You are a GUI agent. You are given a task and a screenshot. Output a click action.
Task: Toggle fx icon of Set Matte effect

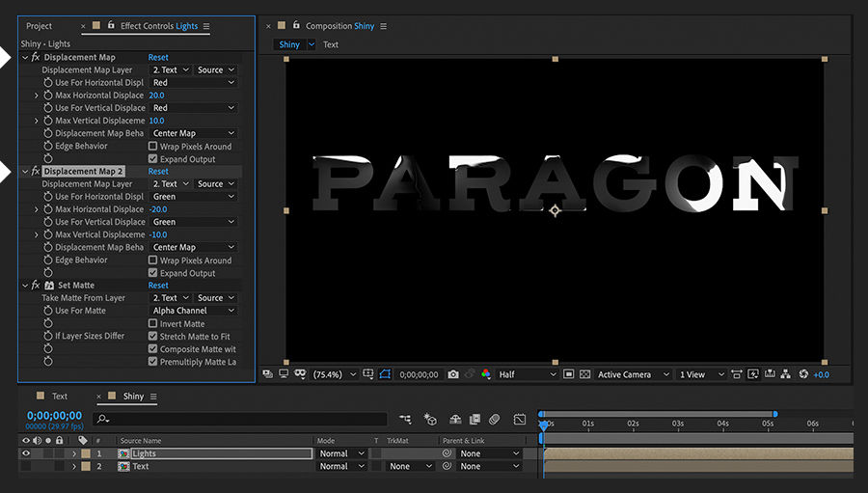click(36, 286)
